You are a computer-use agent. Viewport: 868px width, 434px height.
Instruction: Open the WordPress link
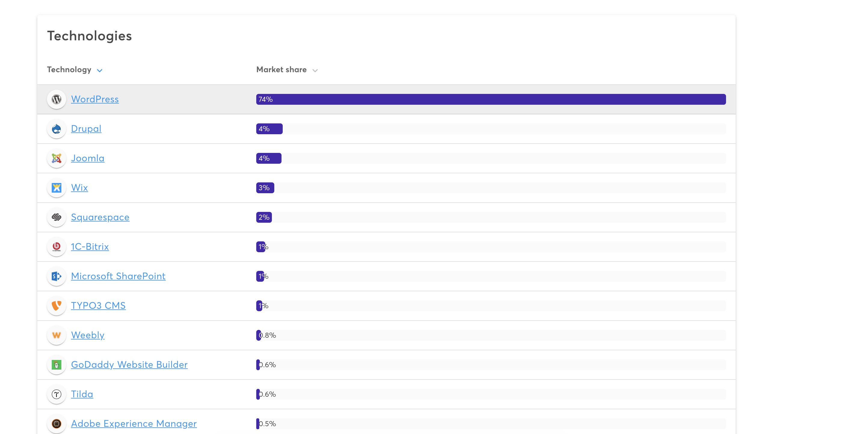95,99
